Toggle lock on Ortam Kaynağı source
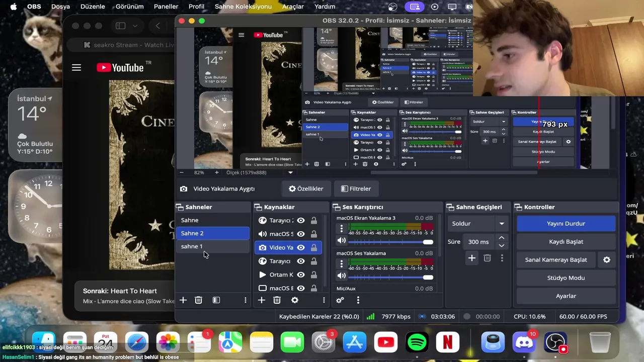Viewport: 644px width, 362px height. pos(314,275)
